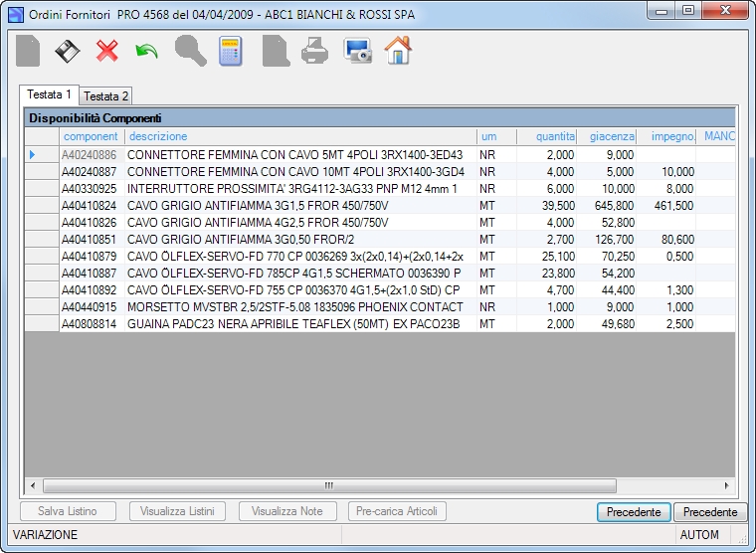Viewport: 756px width, 553px height.
Task: Click the highlighted Precedente button
Action: click(x=634, y=512)
